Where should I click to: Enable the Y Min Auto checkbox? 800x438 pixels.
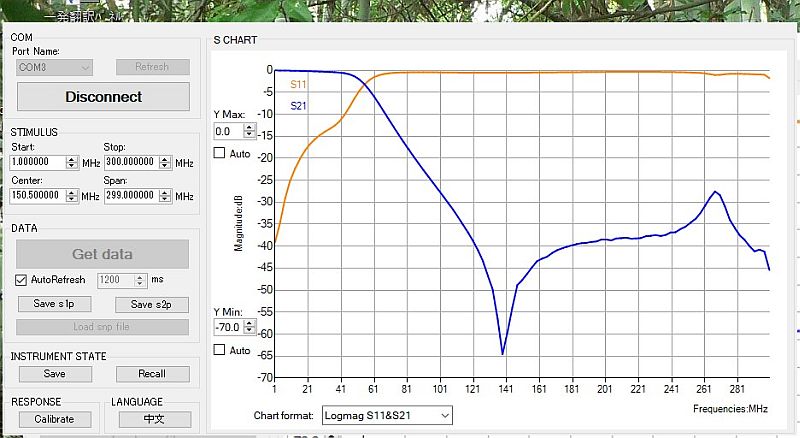pos(220,350)
